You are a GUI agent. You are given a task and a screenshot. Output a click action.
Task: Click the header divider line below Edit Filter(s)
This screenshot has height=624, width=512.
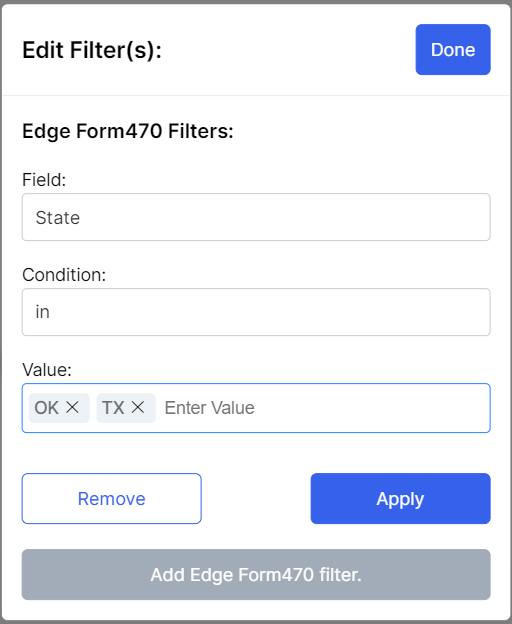[256, 96]
